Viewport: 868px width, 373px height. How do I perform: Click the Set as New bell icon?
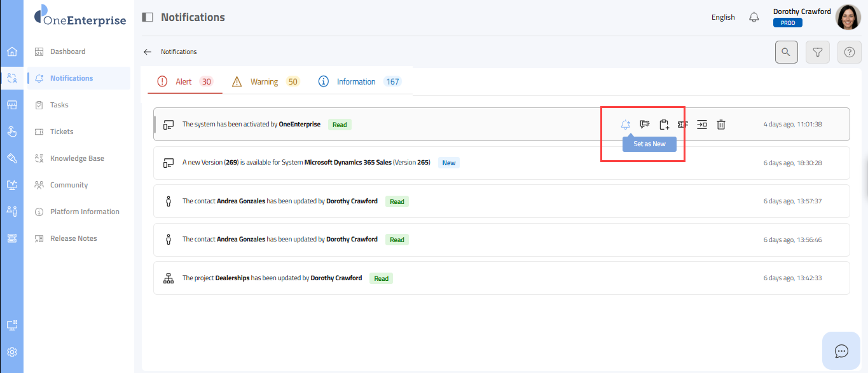coord(626,125)
